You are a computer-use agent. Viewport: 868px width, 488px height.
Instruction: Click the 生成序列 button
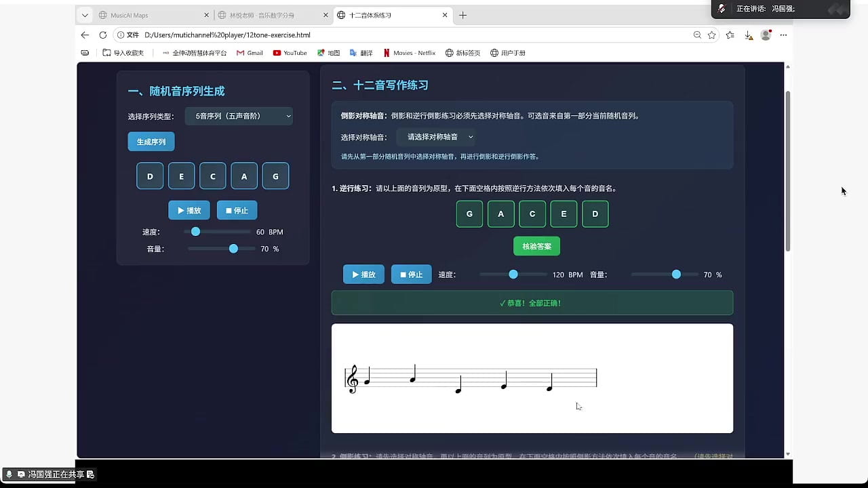(151, 142)
